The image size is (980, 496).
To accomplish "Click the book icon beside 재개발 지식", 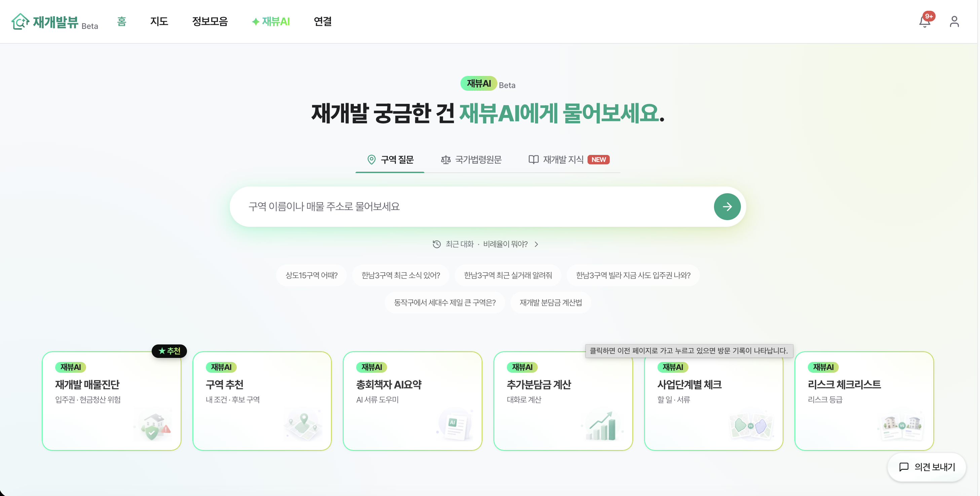I will click(533, 160).
